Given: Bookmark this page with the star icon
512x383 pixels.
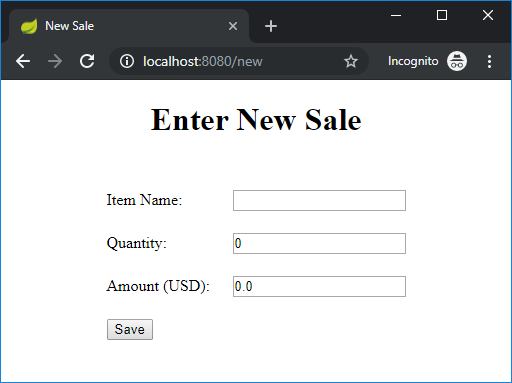Looking at the screenshot, I should pos(351,61).
